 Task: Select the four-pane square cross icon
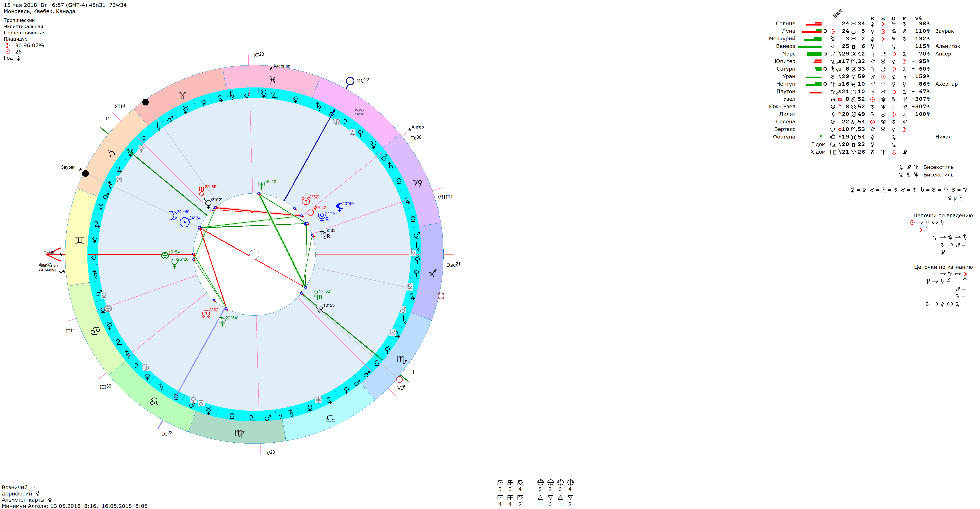pos(510,498)
